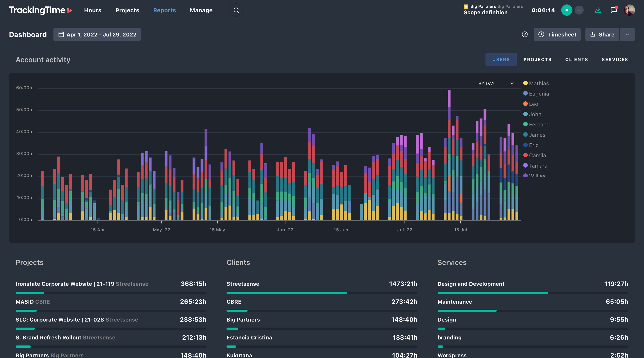The height and width of the screenshot is (358, 644).
Task: Expand the chevron next to Share
Action: (627, 34)
